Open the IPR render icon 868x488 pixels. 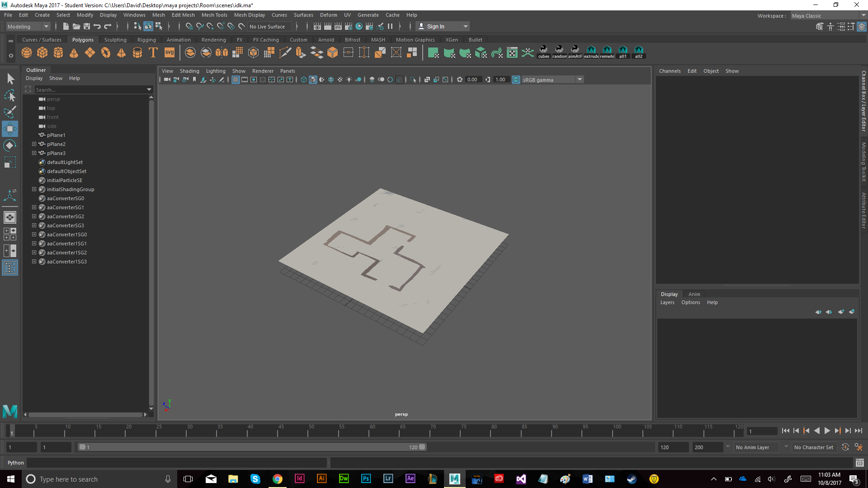tap(338, 27)
